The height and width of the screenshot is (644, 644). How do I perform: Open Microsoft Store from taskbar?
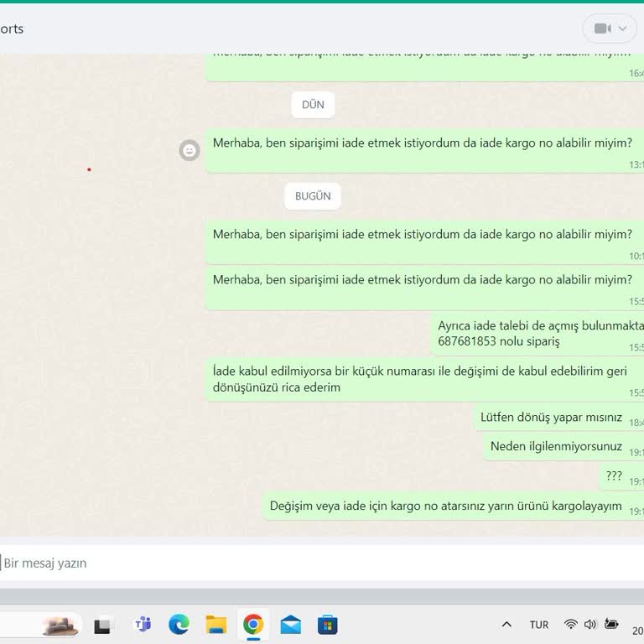[x=327, y=625]
